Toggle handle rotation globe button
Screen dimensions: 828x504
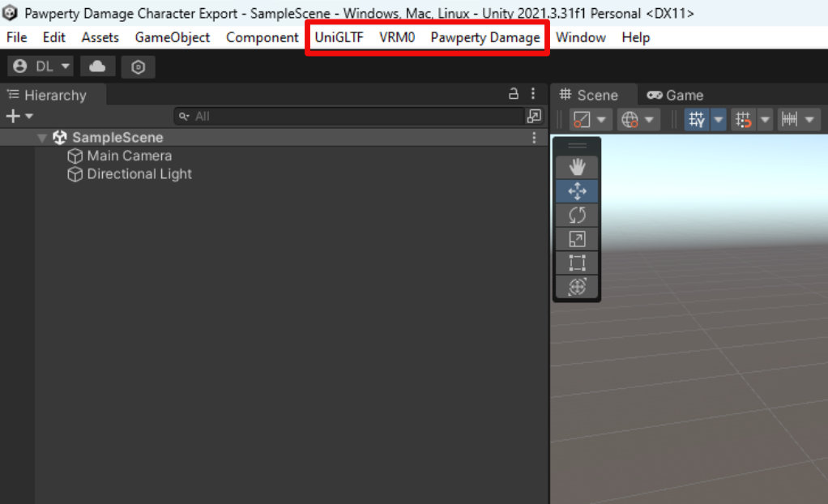pyautogui.click(x=630, y=119)
